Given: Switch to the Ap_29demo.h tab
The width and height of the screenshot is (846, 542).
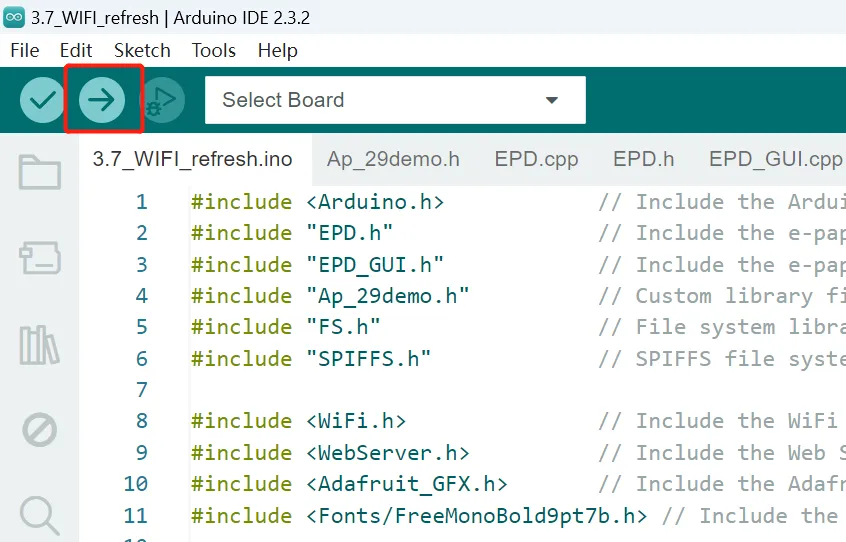Looking at the screenshot, I should pyautogui.click(x=393, y=160).
